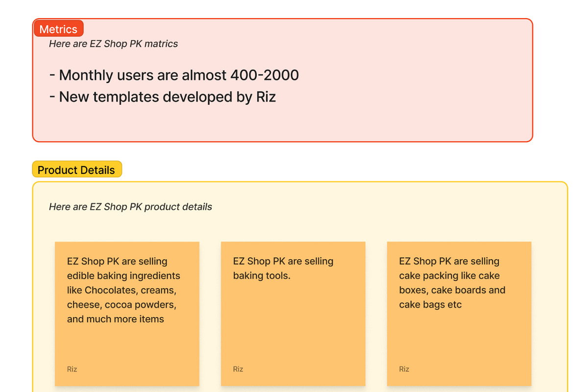Click the Riz author label on baking ingredients sticky
This screenshot has width=588, height=392.
coord(72,369)
